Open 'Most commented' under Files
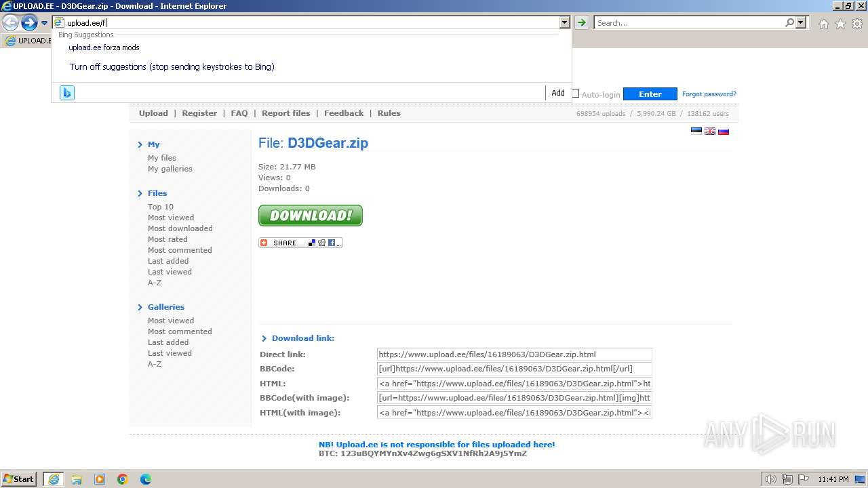The image size is (868, 488). [x=180, y=250]
